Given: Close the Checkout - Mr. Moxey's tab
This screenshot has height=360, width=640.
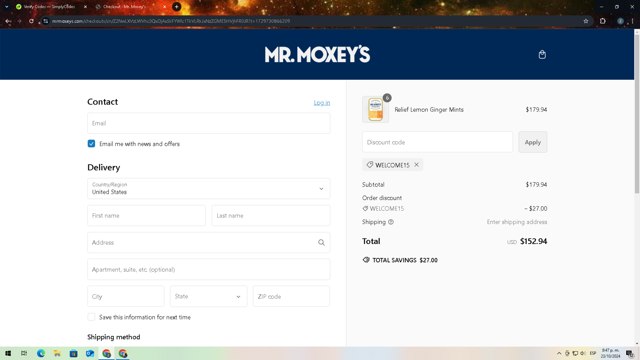Looking at the screenshot, I should coord(164,7).
